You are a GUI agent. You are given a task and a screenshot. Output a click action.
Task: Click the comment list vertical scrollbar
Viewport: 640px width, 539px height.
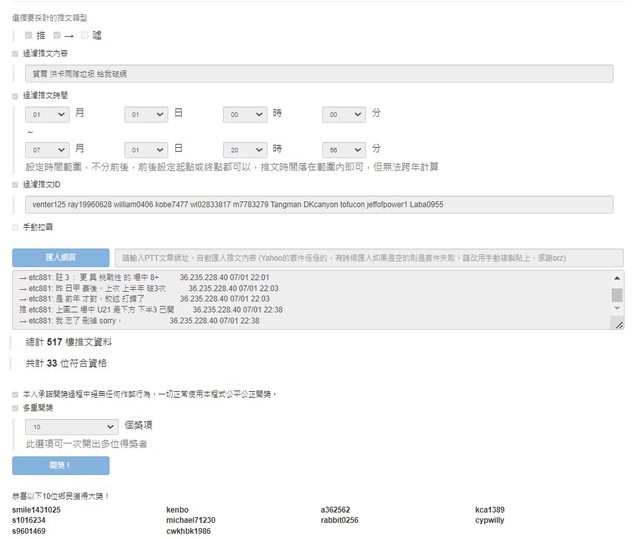pos(617,297)
